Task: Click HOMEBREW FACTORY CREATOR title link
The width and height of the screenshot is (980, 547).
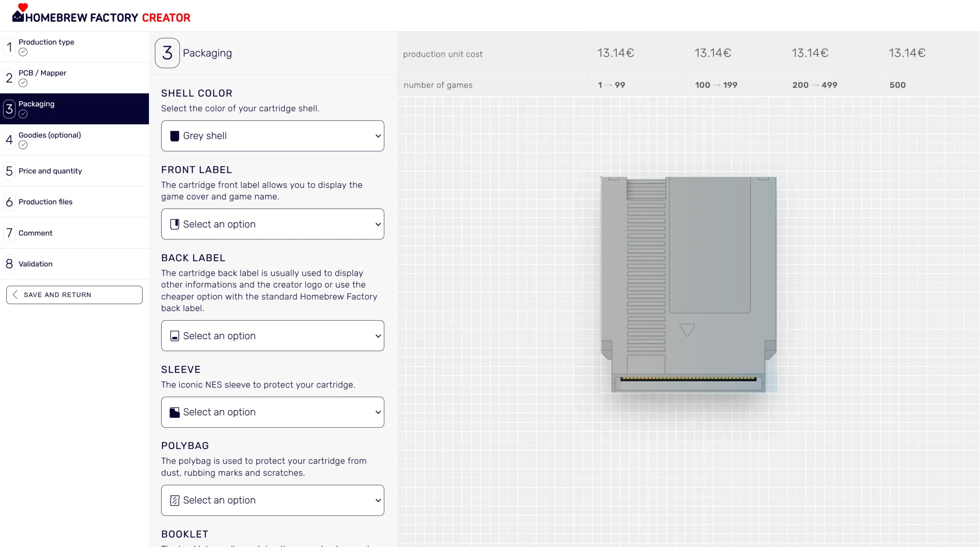Action: click(108, 18)
